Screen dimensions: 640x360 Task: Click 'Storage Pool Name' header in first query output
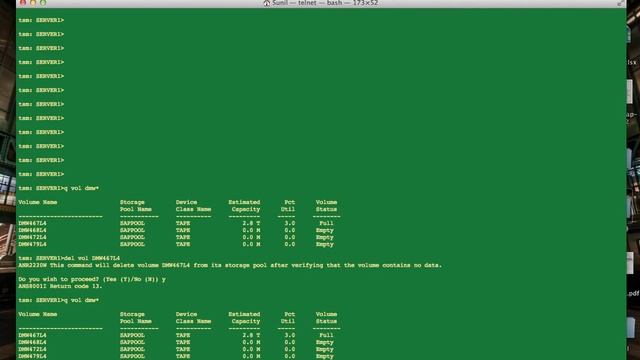tap(136, 206)
